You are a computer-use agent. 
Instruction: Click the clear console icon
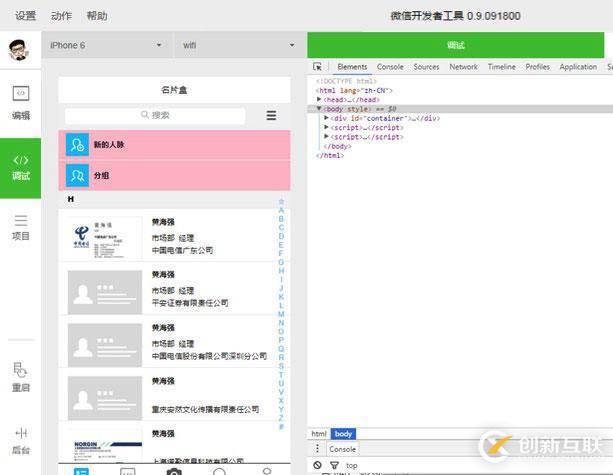point(317,465)
